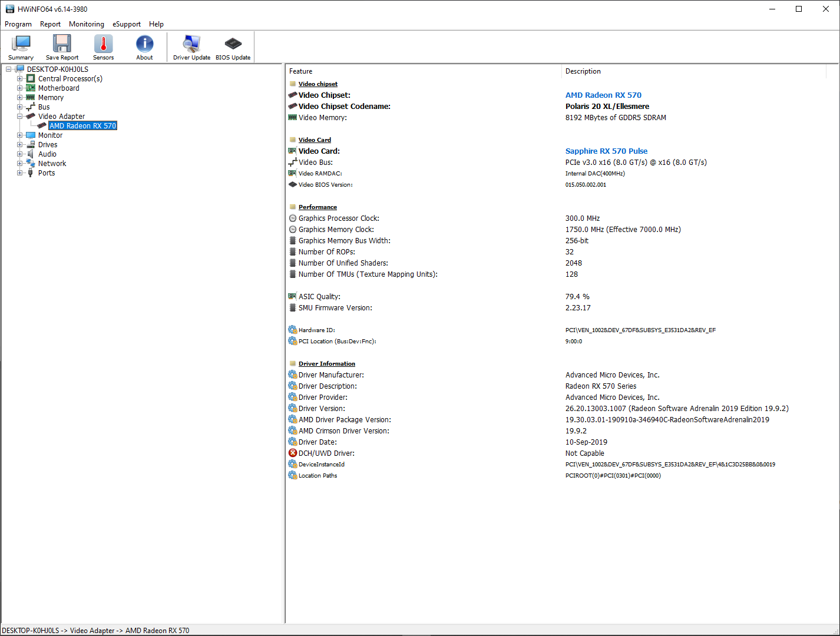Click the Graphics Processor Clock icon
840x636 pixels.
coord(293,218)
